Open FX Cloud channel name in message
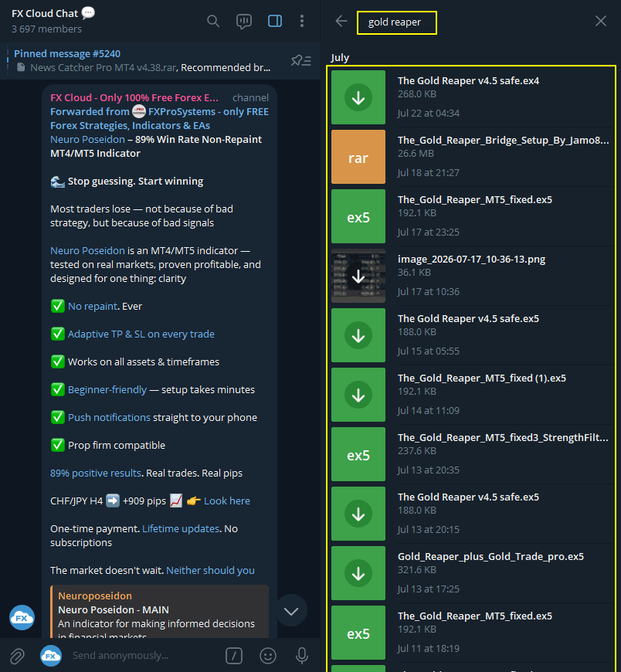 pos(134,98)
